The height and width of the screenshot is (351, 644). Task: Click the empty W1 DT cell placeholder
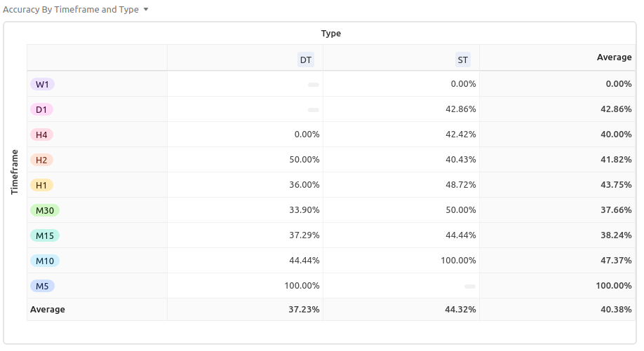(x=313, y=85)
